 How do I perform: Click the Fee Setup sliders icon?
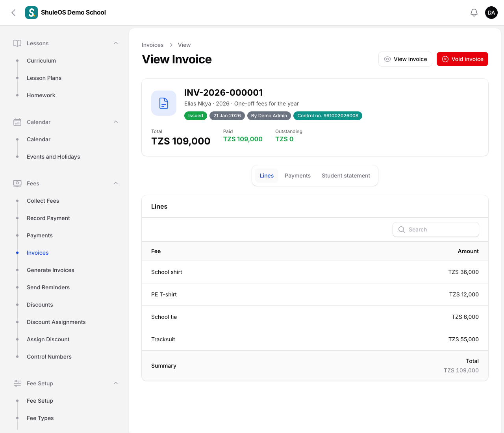click(17, 383)
